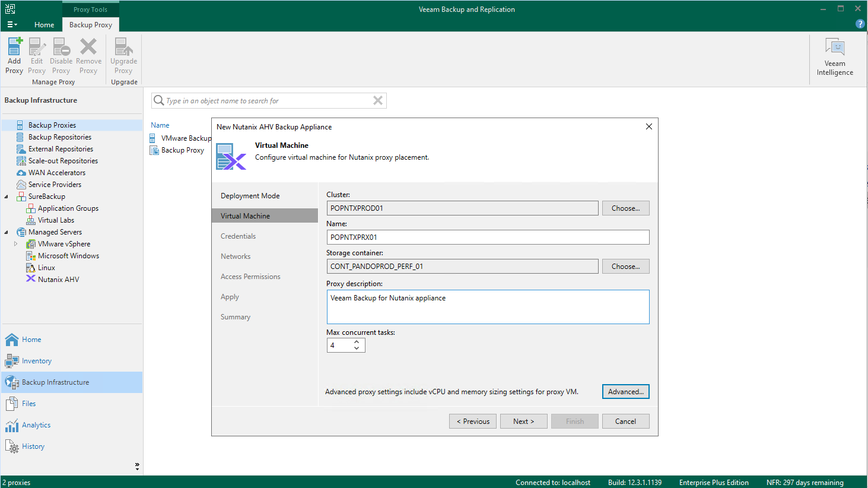868x488 pixels.
Task: Open Veeam Intelligence assistant
Action: 835,57
